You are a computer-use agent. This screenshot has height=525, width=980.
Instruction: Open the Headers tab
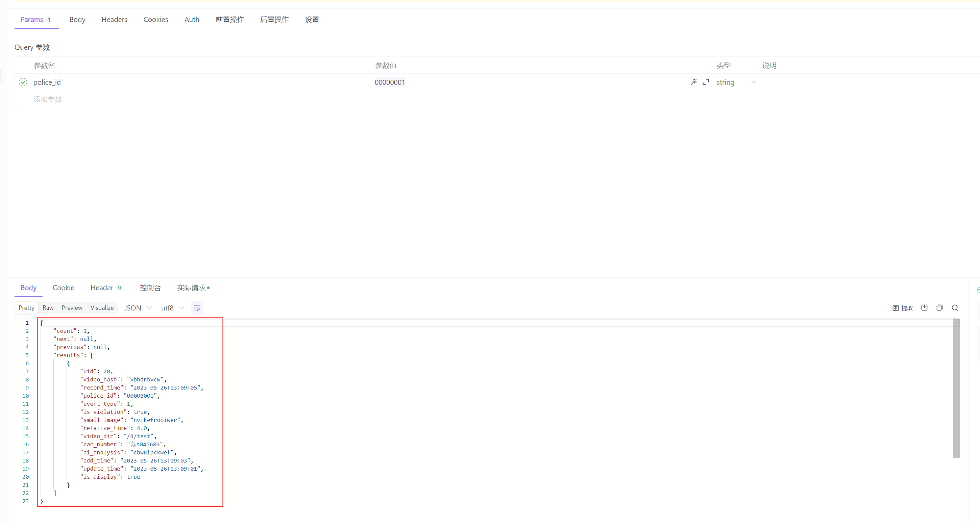coord(114,19)
